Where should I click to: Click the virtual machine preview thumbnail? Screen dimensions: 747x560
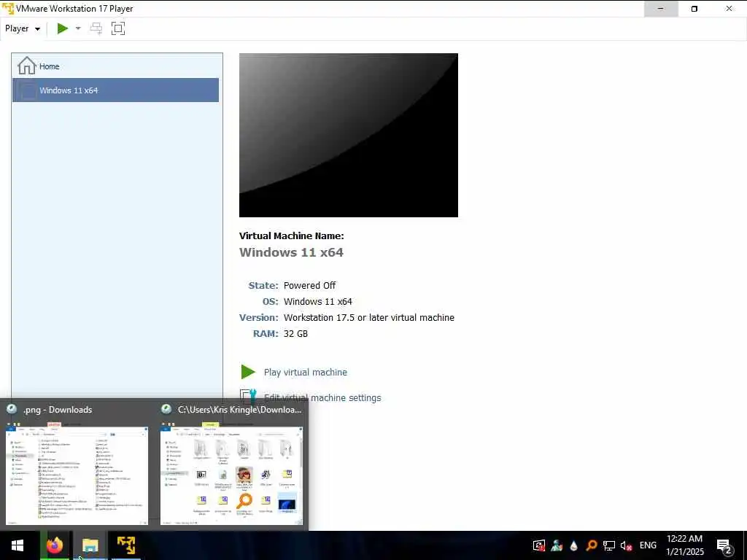click(x=348, y=135)
